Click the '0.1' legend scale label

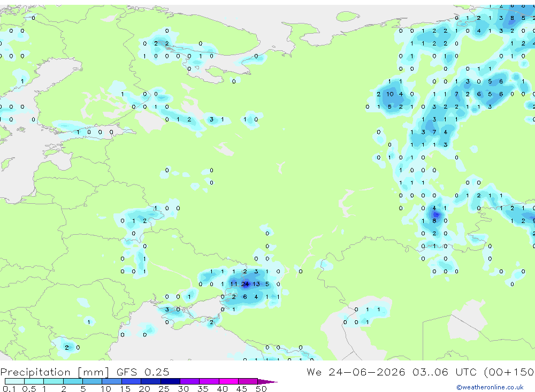(x=9, y=389)
